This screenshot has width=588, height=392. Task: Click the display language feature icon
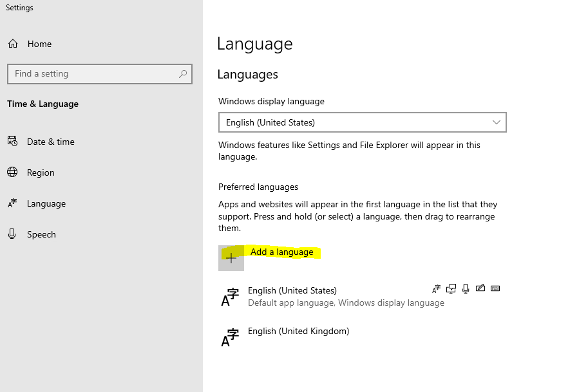click(x=436, y=288)
